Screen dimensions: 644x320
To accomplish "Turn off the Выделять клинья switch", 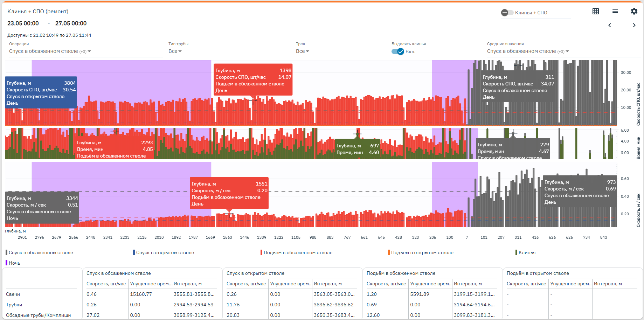I will coord(398,51).
